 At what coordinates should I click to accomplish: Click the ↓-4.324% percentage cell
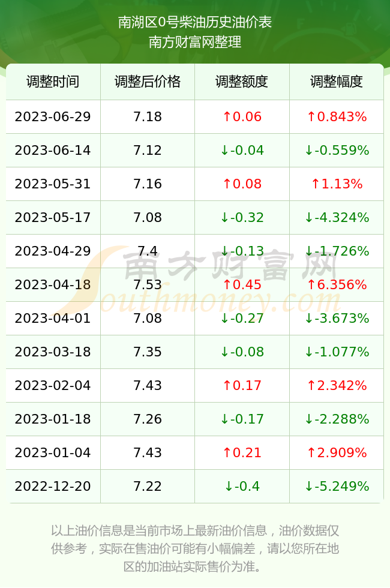pos(337,217)
